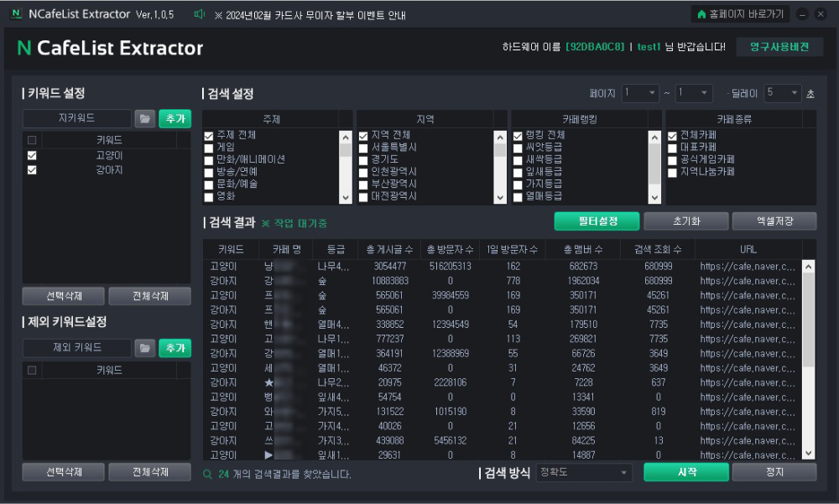Check the 열매등급 ranking checkbox
This screenshot has height=504, width=839.
pos(518,197)
